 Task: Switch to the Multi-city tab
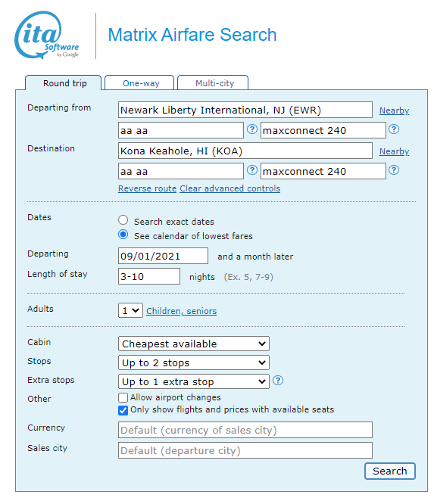point(213,83)
